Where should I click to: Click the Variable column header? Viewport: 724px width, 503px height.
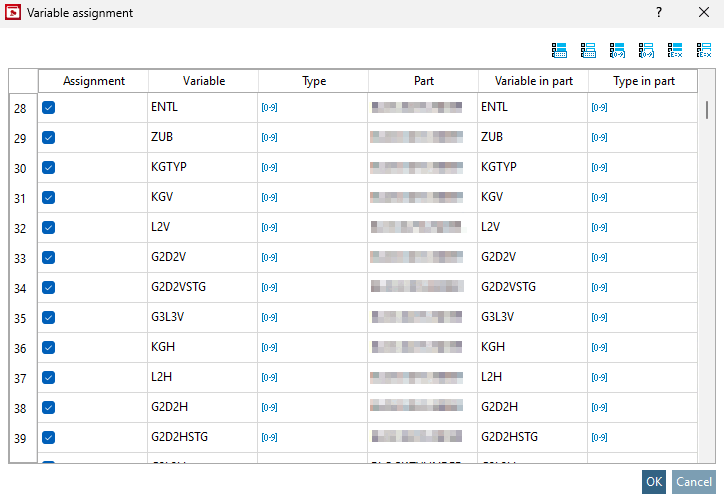coord(204,81)
